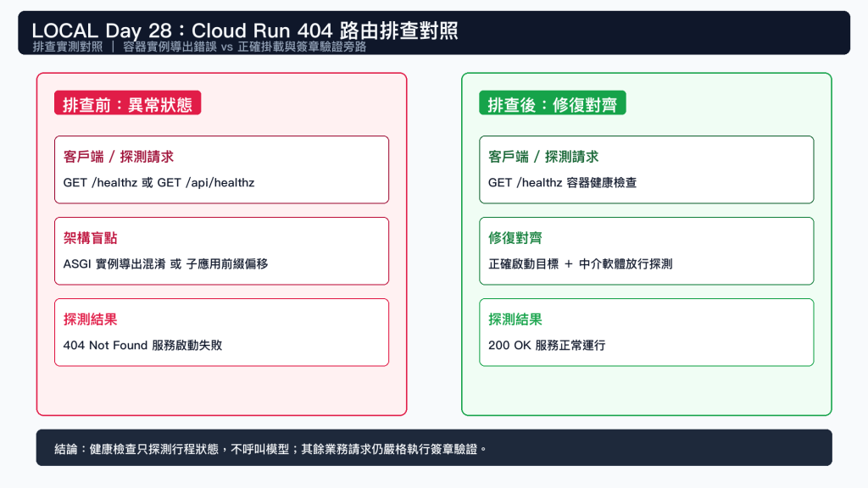Select the red badge '排查前：異常狀態'

coord(127,104)
